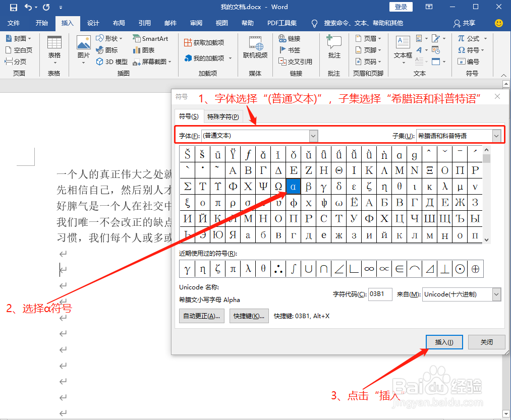Click the 字符代码 character code field
The width and height of the screenshot is (511, 420).
point(380,294)
